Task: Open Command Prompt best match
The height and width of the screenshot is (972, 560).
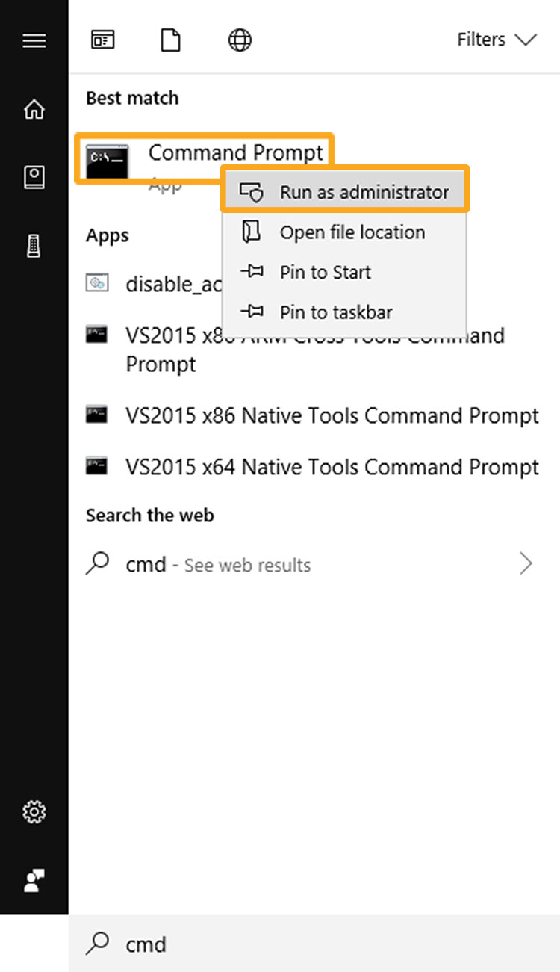Action: coord(203,154)
